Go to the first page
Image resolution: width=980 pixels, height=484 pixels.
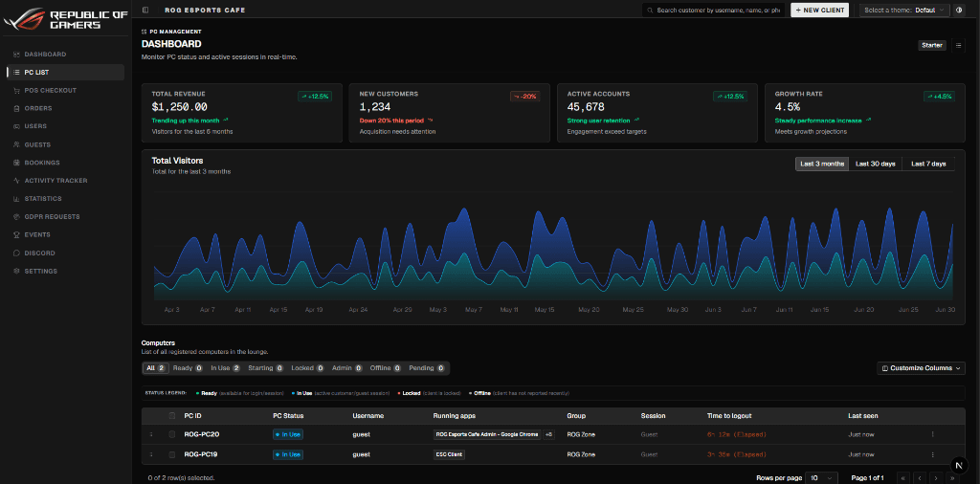[x=903, y=477]
